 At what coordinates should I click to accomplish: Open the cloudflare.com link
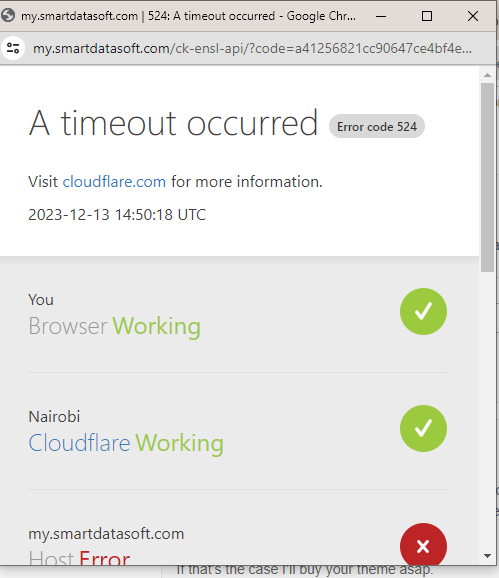pyautogui.click(x=114, y=182)
